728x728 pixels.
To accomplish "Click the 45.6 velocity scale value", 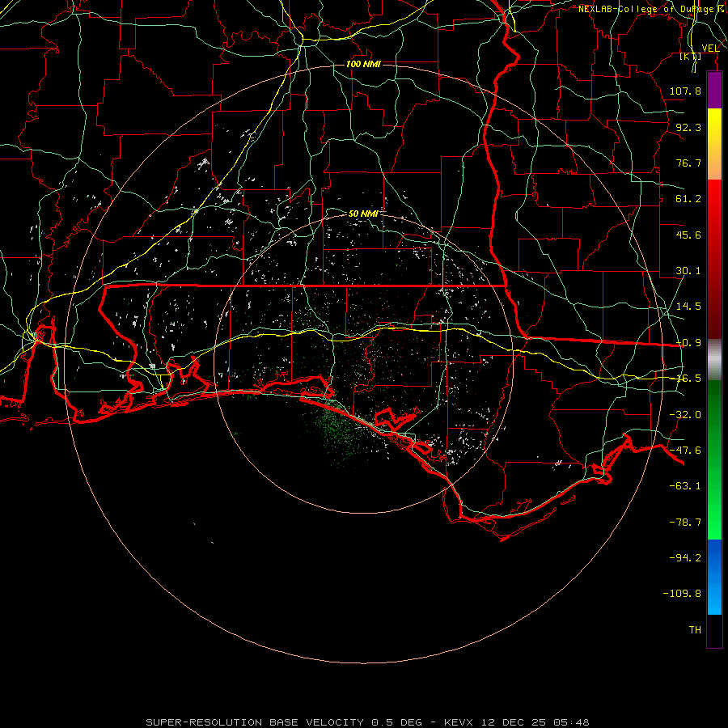I will (688, 235).
